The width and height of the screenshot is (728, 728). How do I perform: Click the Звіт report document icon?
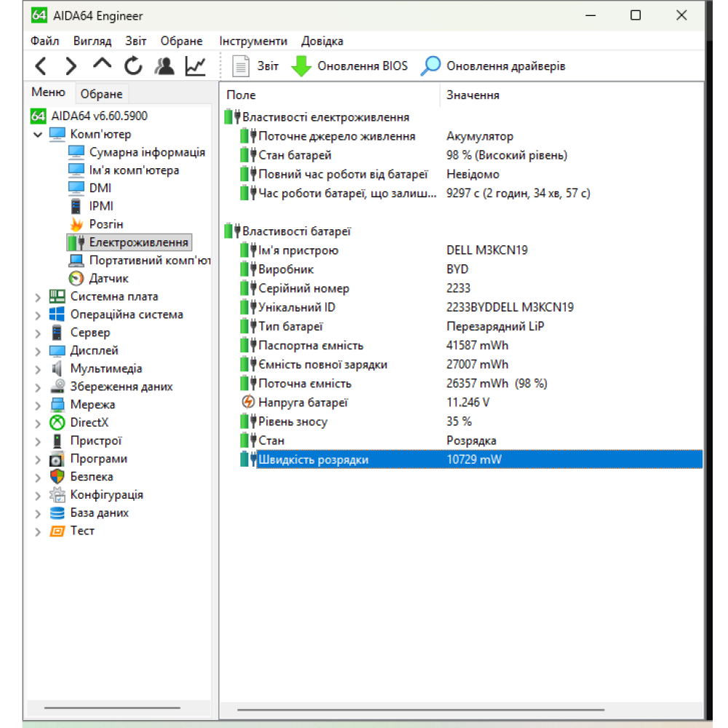coord(240,66)
